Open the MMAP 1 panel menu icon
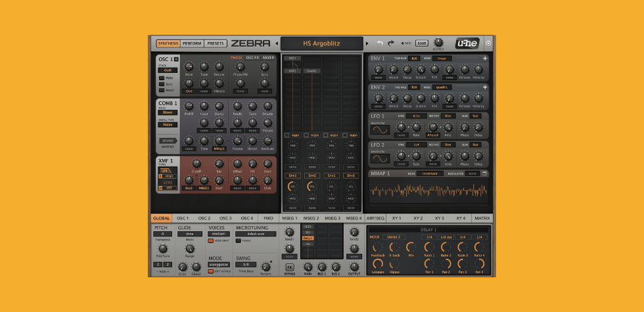This screenshot has width=644, height=312. (x=485, y=173)
